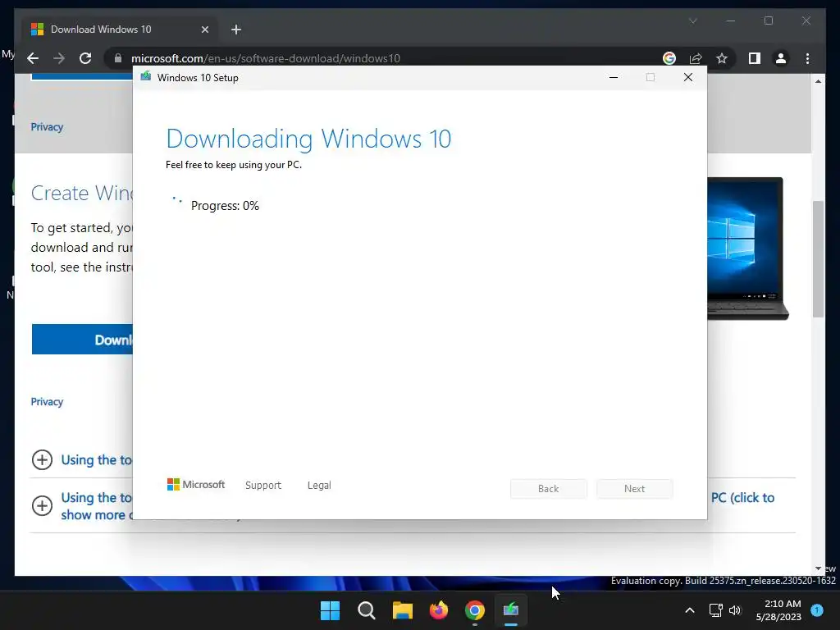Open Google icon in address bar
Screen dimensions: 840x630
click(x=669, y=58)
